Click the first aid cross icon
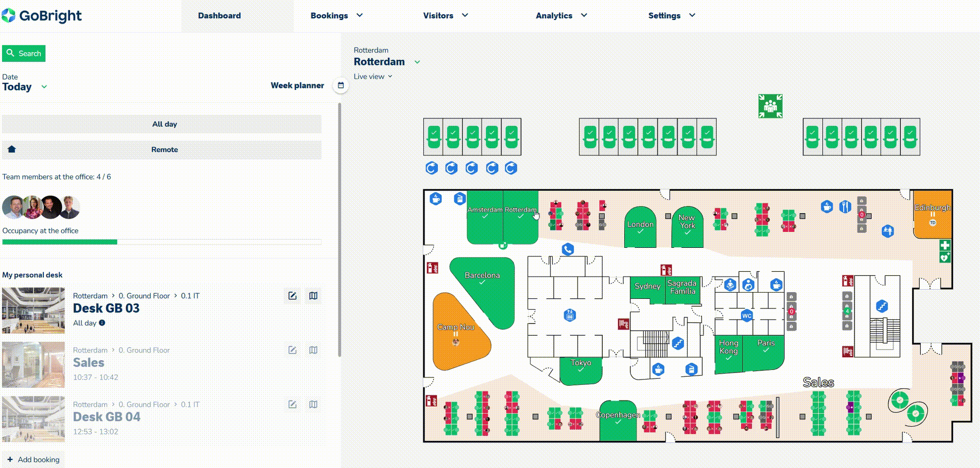The height and width of the screenshot is (468, 980). pyautogui.click(x=945, y=245)
